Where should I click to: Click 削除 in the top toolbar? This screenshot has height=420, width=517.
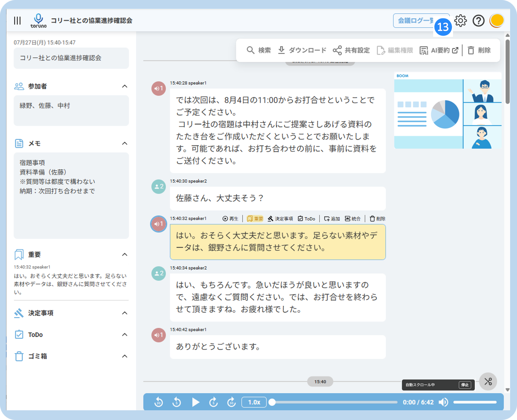[479, 50]
